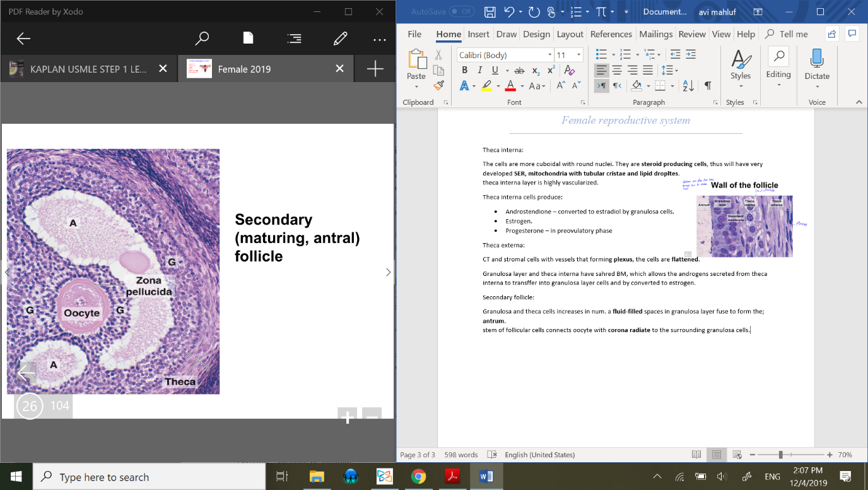Switch to Print Layout view in status bar
The width and height of the screenshot is (868, 490).
click(x=717, y=455)
